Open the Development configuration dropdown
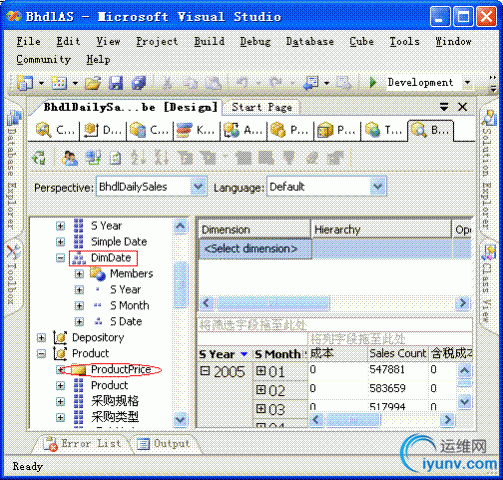 click(x=468, y=82)
